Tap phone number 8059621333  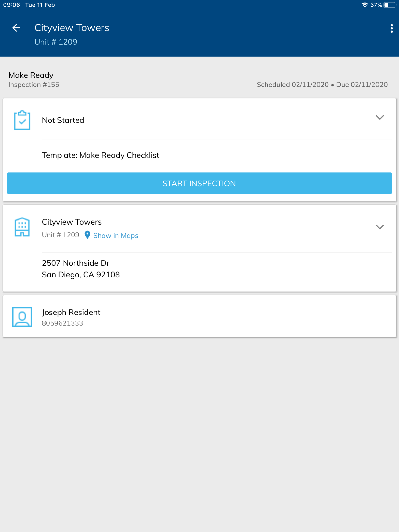[x=62, y=323]
